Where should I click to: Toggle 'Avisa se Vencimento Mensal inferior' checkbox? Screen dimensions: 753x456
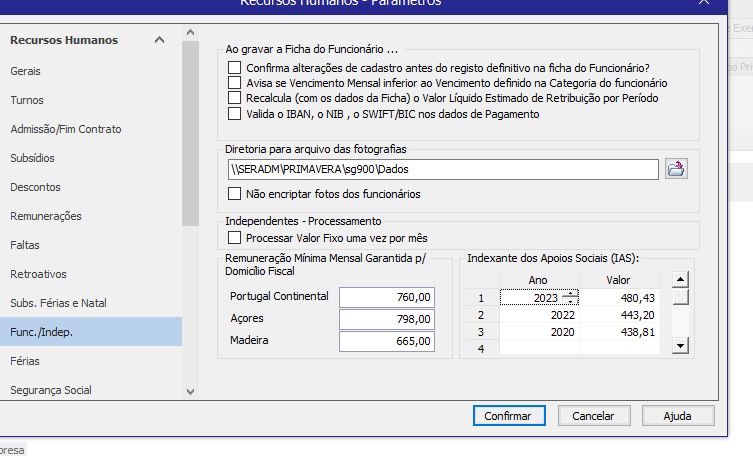tap(235, 83)
